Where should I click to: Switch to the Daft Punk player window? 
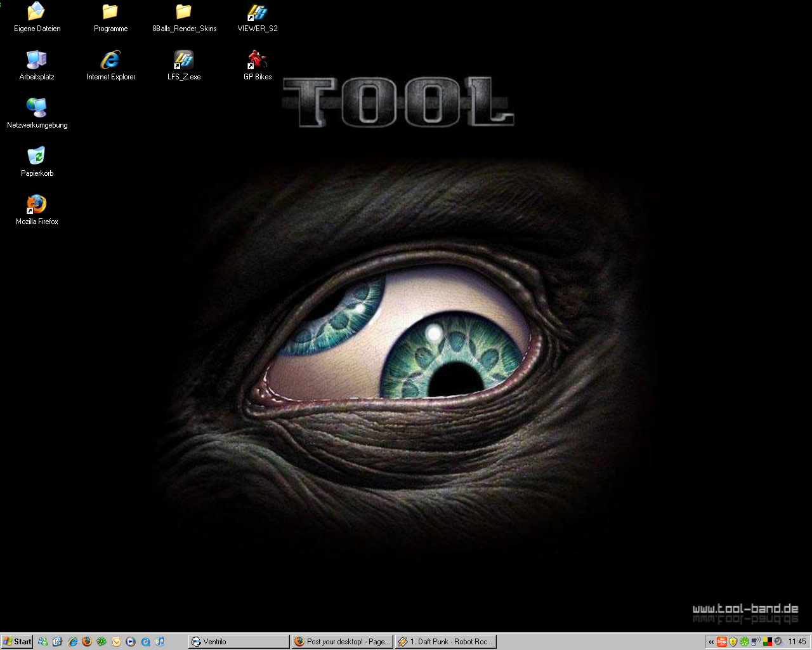[446, 642]
